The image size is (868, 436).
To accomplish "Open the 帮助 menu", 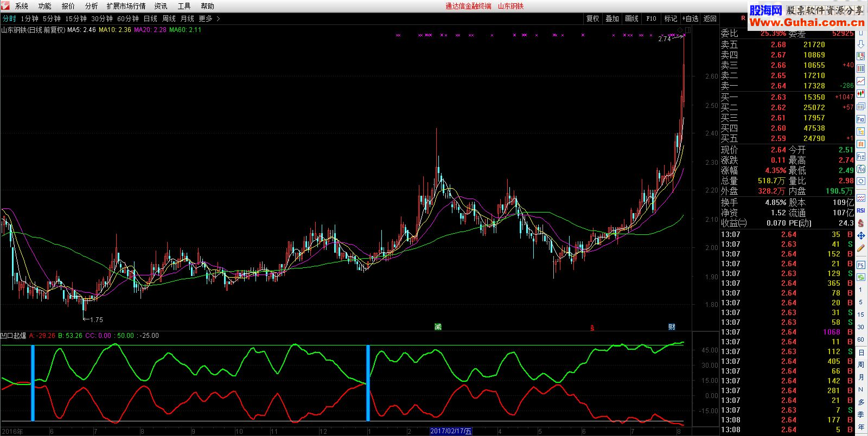I will coord(207,6).
